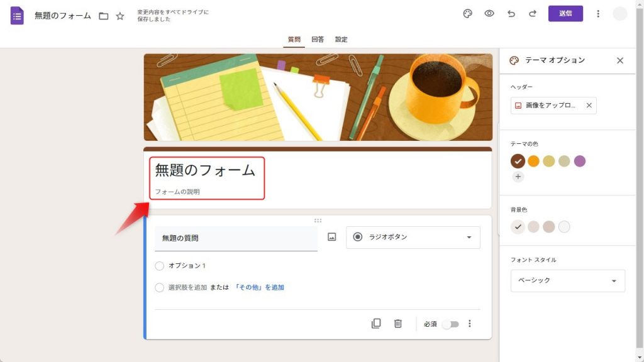The image size is (644, 362).
Task: Select the white background color swatch
Action: [x=564, y=226]
